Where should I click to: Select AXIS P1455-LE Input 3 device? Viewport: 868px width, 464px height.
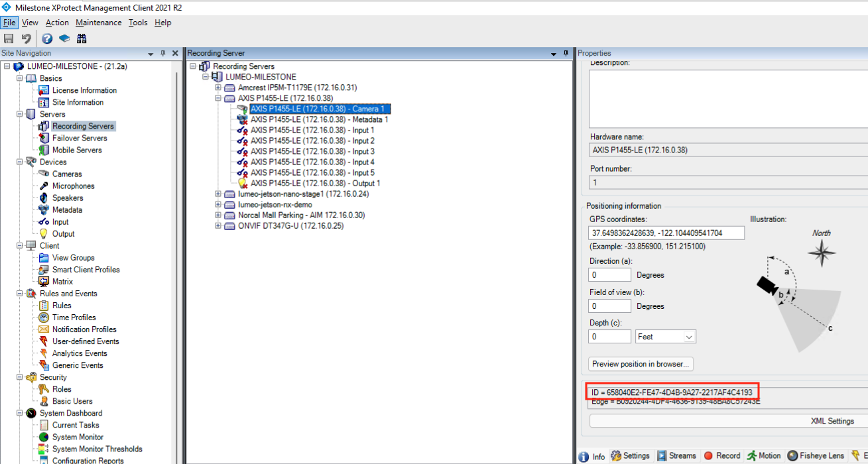(x=312, y=151)
